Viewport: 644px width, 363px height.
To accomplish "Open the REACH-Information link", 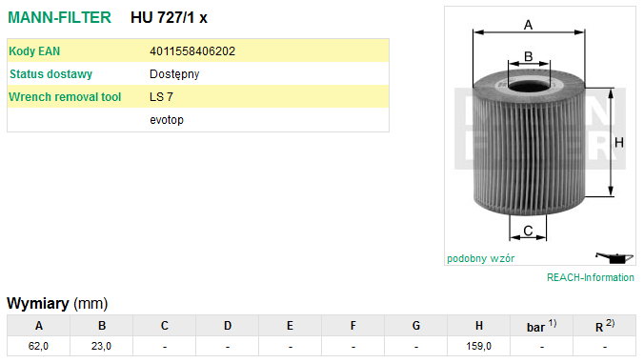I will [591, 277].
